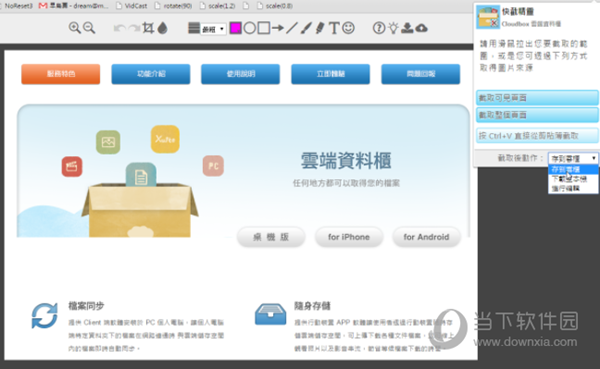The image size is (600, 369).
Task: Click the teal document icon above the box
Action: click(x=141, y=175)
